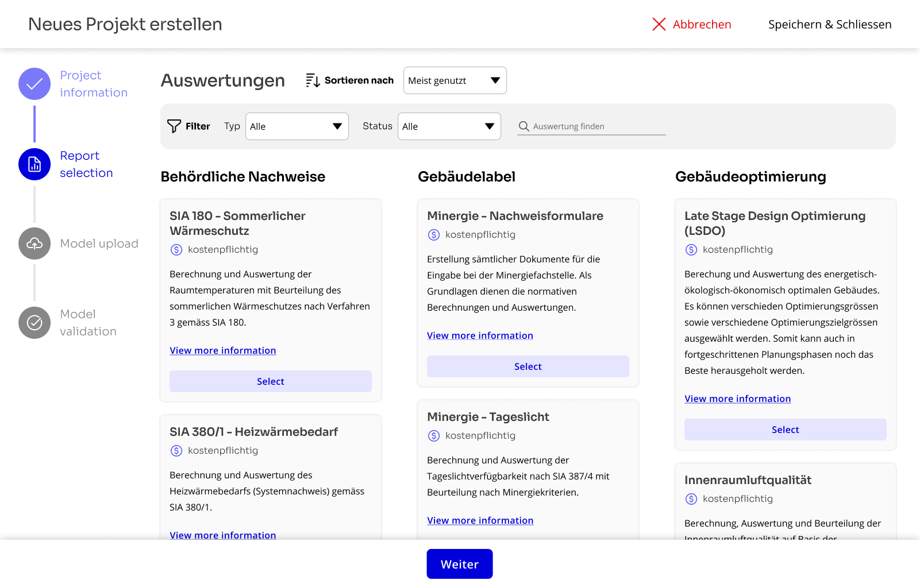Click Speichern & Schliessen

(x=830, y=24)
